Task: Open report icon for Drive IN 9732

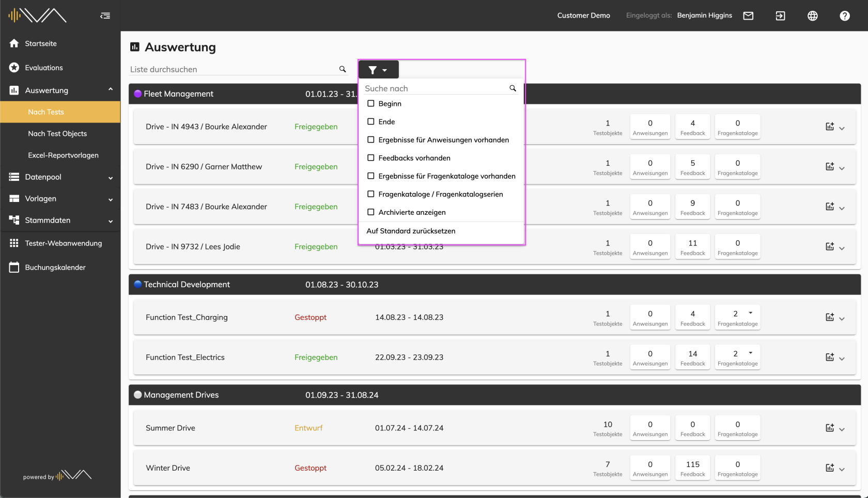Action: coord(830,246)
